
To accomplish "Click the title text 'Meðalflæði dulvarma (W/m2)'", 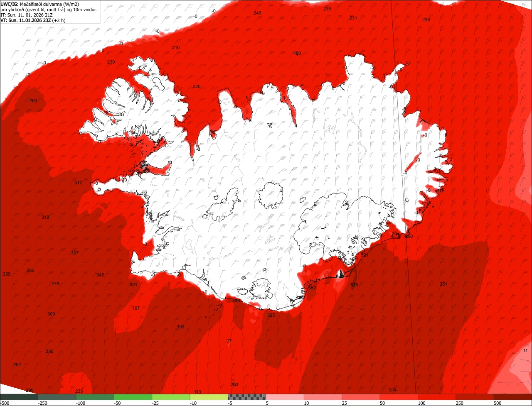I will click(x=49, y=4).
